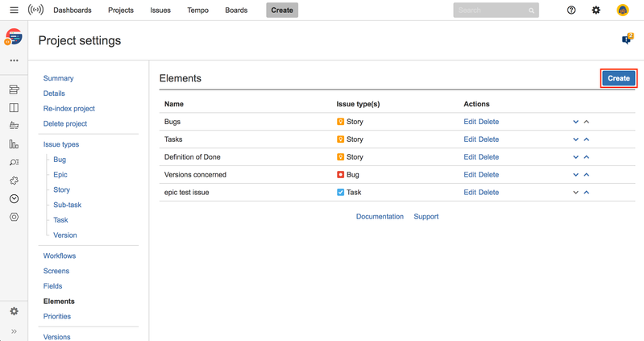This screenshot has width=644, height=341.
Task: Click the project avatar in sidebar
Action: [x=14, y=37]
